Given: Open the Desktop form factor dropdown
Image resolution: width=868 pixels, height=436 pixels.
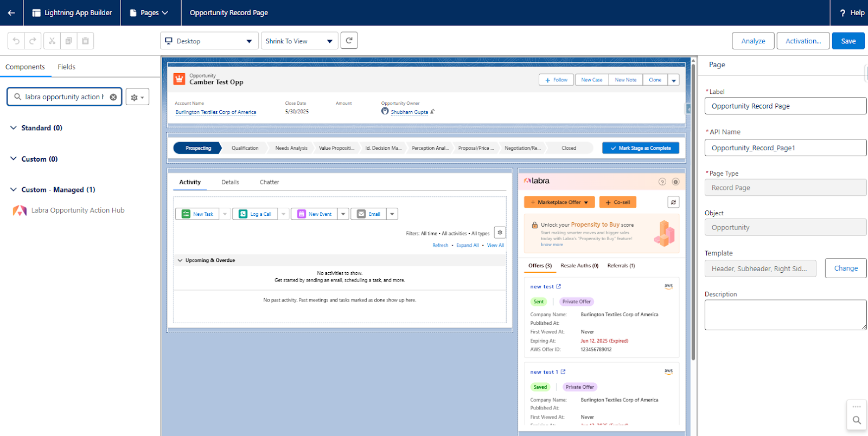Looking at the screenshot, I should (209, 41).
